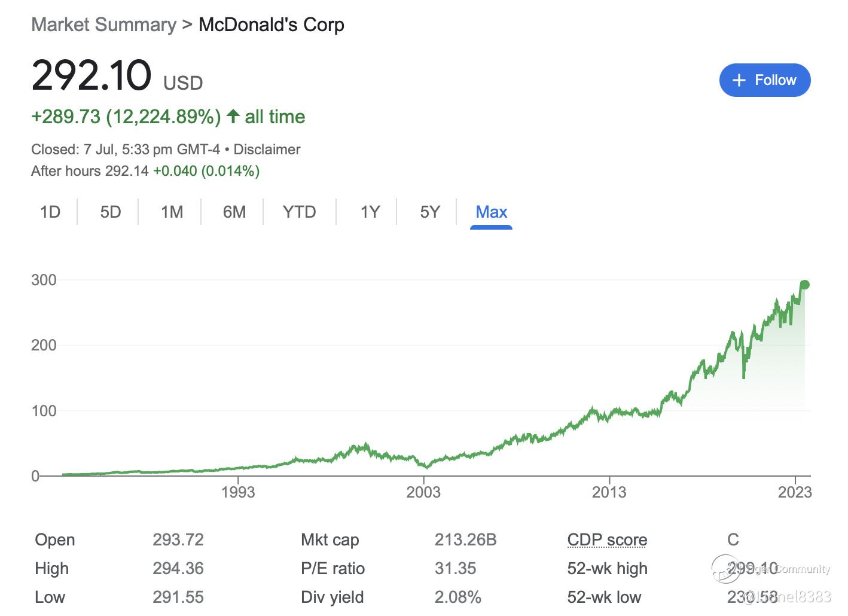Click the 1993 marker on the chart axis
The image size is (848, 616).
(238, 492)
